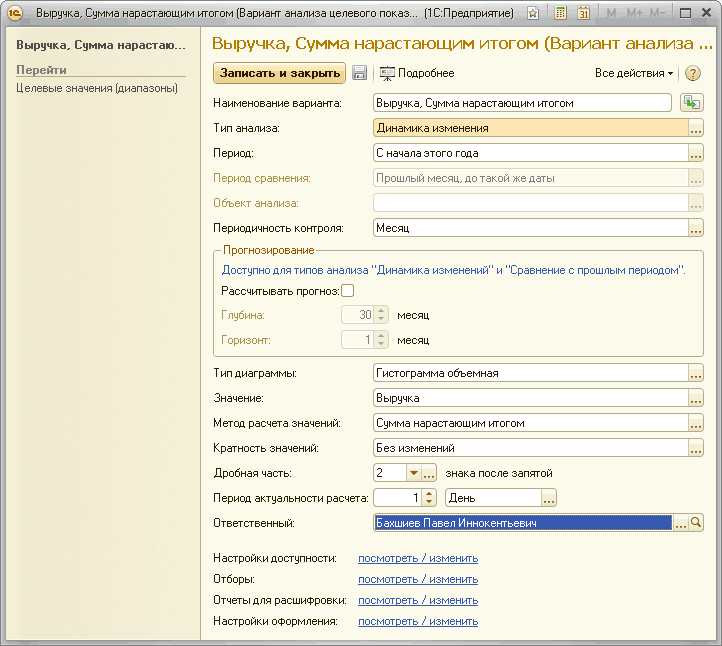
Task: Open the Настройки доступности посмотреть / изменить link
Action: pos(418,558)
